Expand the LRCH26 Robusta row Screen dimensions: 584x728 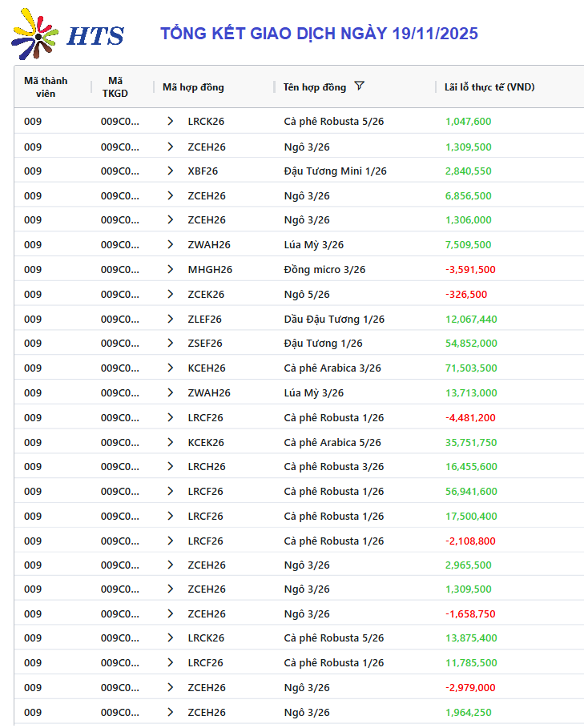(x=170, y=466)
